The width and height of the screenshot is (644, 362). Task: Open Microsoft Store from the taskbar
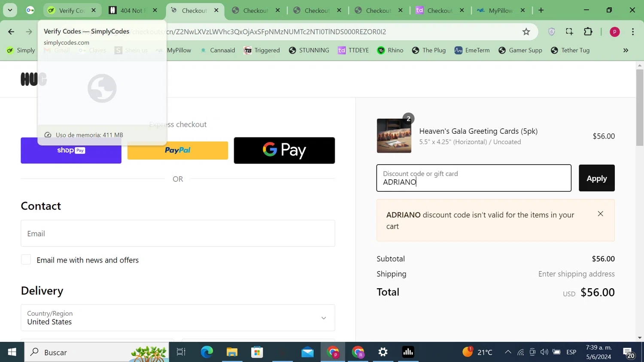pos(257,352)
